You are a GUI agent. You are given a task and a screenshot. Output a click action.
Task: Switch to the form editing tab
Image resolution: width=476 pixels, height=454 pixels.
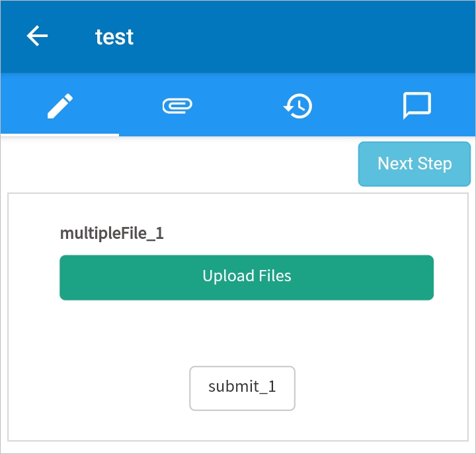coord(60,105)
